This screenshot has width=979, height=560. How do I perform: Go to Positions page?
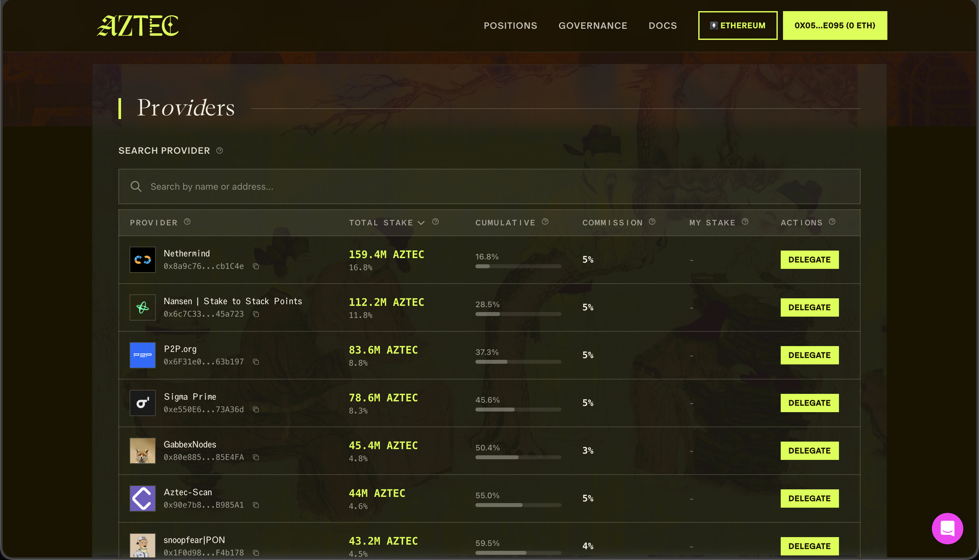point(510,26)
